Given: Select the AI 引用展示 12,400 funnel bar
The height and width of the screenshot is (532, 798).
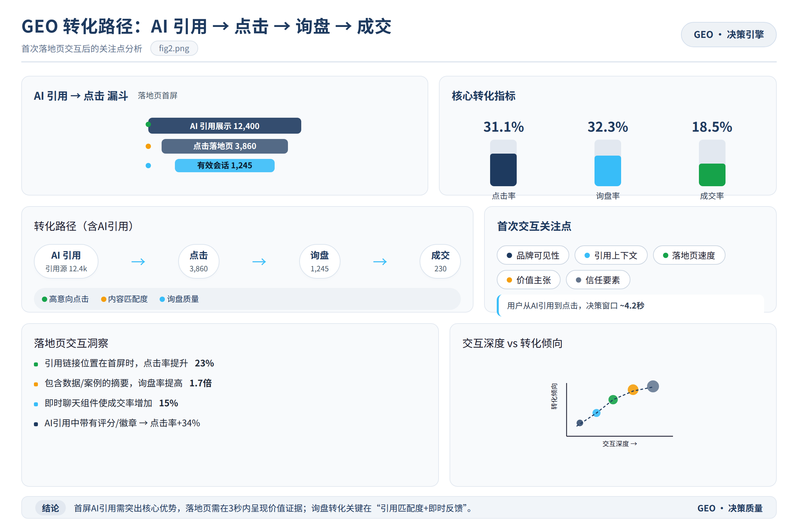Looking at the screenshot, I should [225, 126].
